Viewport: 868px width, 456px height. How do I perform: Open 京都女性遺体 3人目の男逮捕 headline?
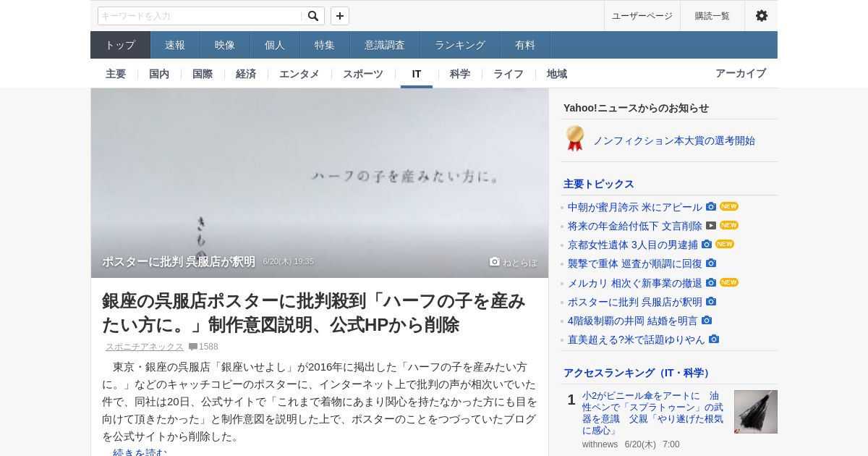point(633,245)
